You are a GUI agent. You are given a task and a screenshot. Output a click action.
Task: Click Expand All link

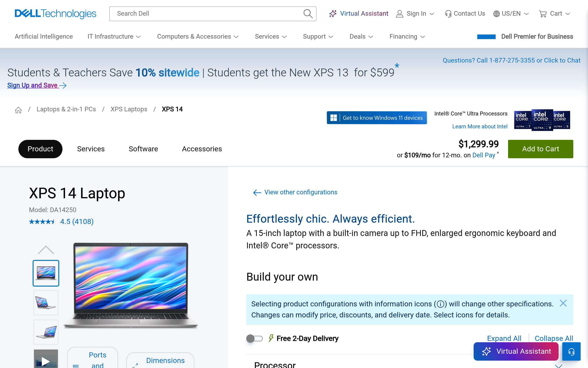pos(504,338)
